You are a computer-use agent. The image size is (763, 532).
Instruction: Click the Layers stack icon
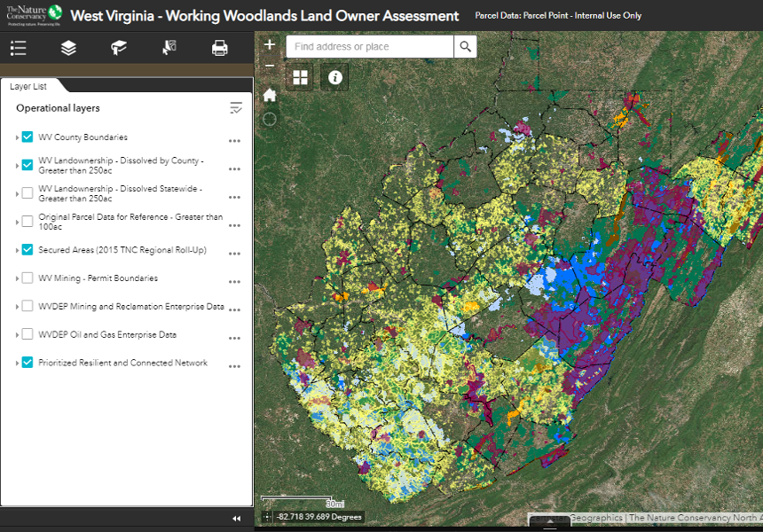(68, 48)
